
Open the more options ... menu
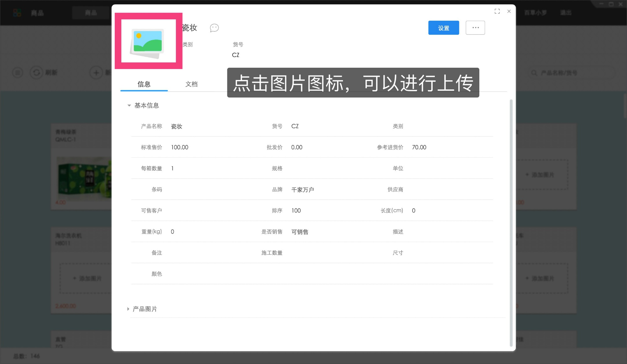click(x=475, y=28)
